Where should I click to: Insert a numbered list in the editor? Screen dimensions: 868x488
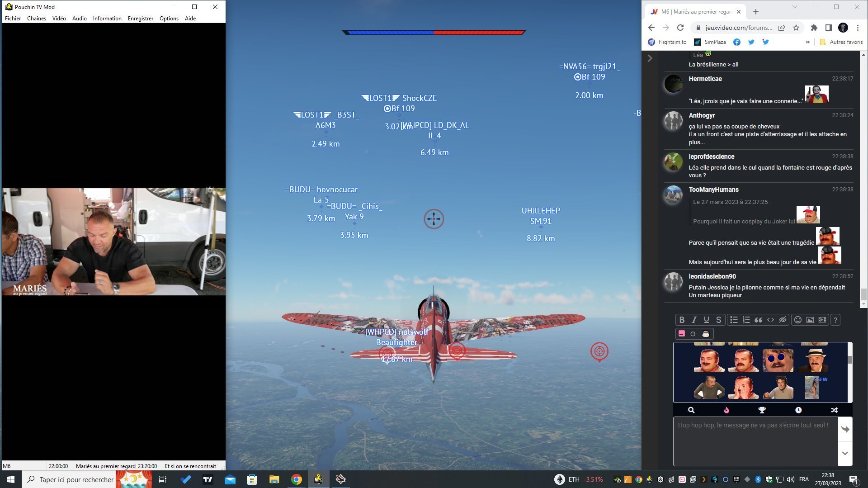[746, 320]
